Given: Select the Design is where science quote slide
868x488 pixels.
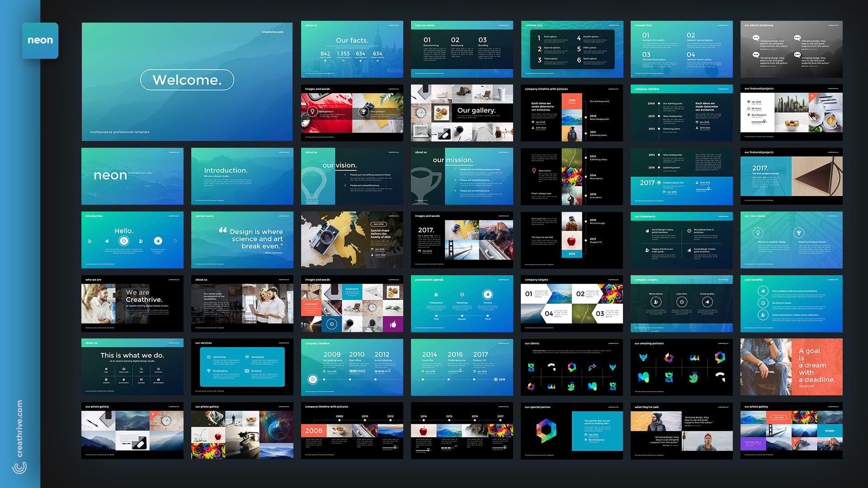Looking at the screenshot, I should pyautogui.click(x=242, y=239).
